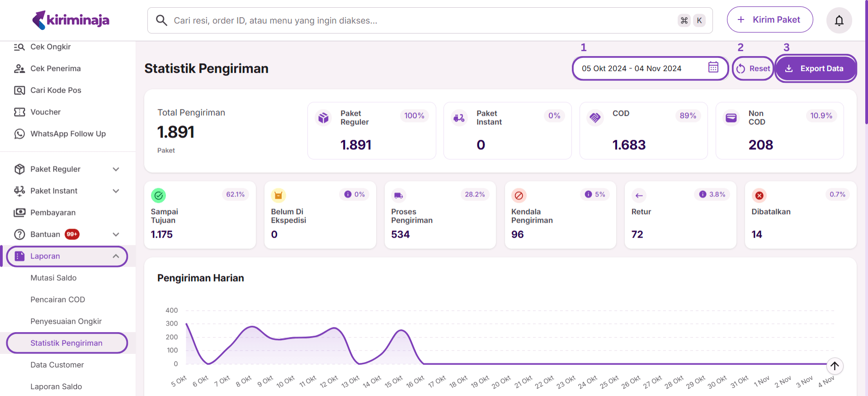Focus the Cari resi search field
This screenshot has height=396, width=868.
420,20
